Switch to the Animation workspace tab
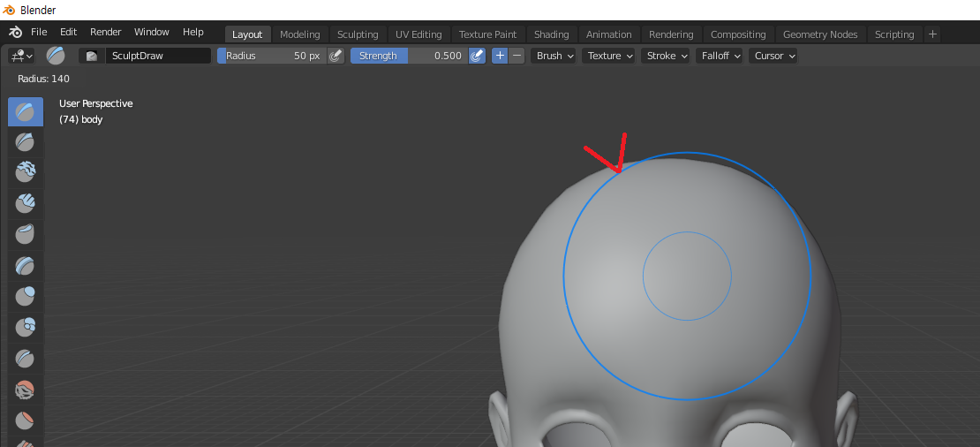 (x=609, y=34)
